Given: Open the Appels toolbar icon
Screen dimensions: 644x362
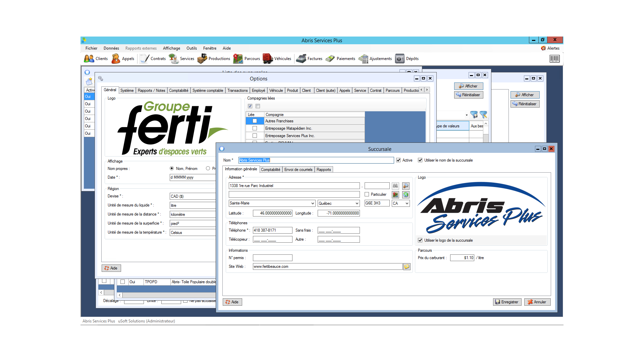Looking at the screenshot, I should [123, 59].
